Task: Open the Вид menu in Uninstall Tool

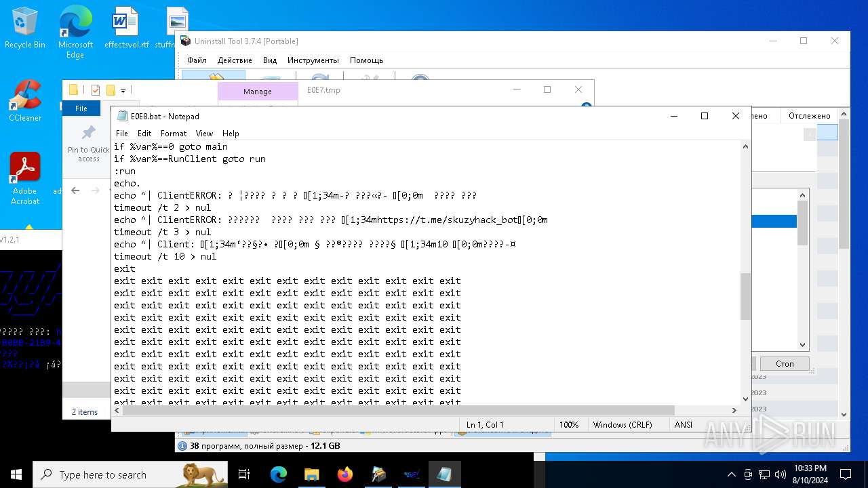Action: click(x=270, y=60)
